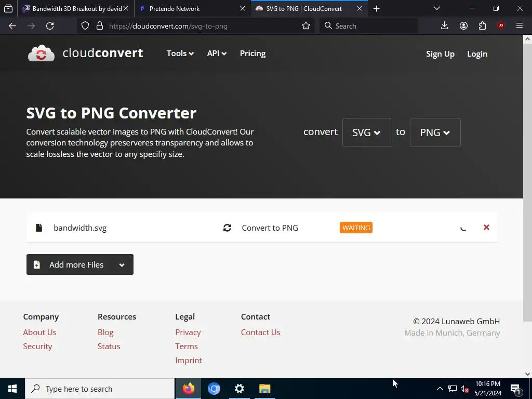Click the site security padlock icon
The width and height of the screenshot is (532, 399).
pyautogui.click(x=99, y=26)
